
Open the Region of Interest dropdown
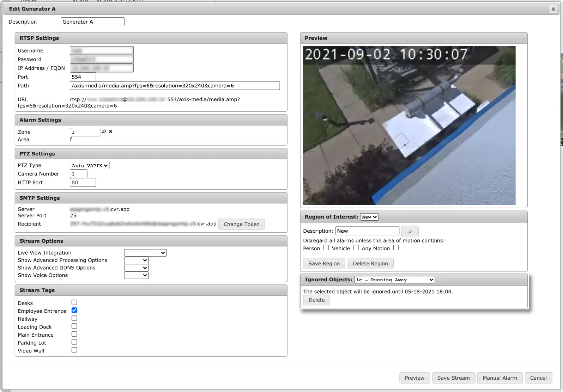tap(369, 217)
